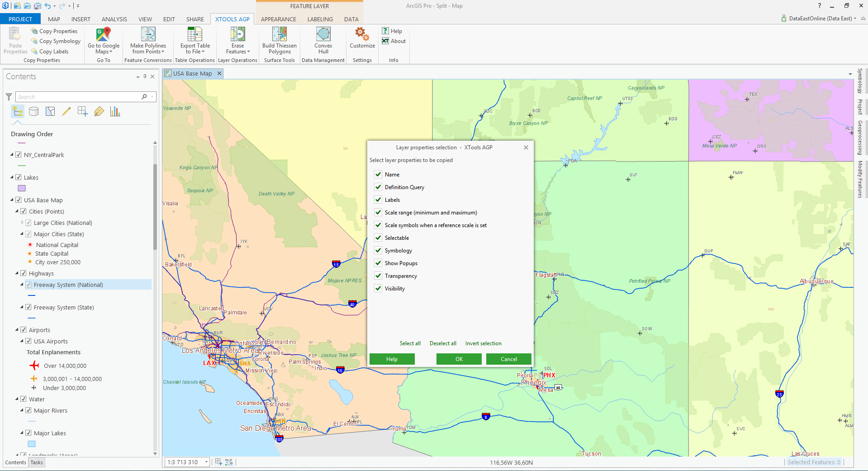Image resolution: width=868 pixels, height=471 pixels.
Task: Collapse the Airports group
Action: [x=17, y=330]
